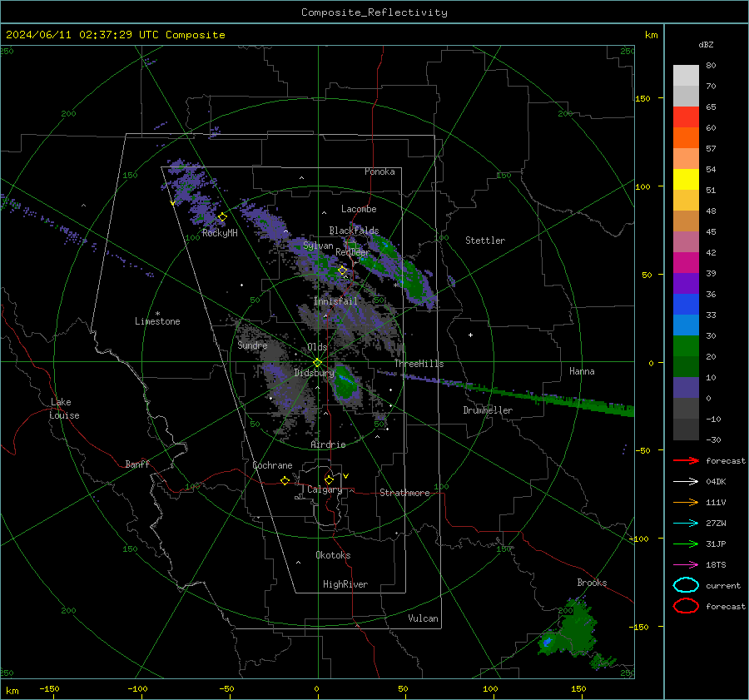The height and width of the screenshot is (700, 749).
Task: Click the Didsbury label
Action: click(314, 373)
